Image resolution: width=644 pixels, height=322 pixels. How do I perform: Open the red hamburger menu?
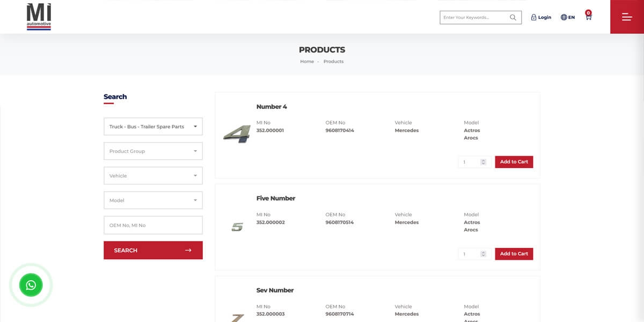(627, 17)
